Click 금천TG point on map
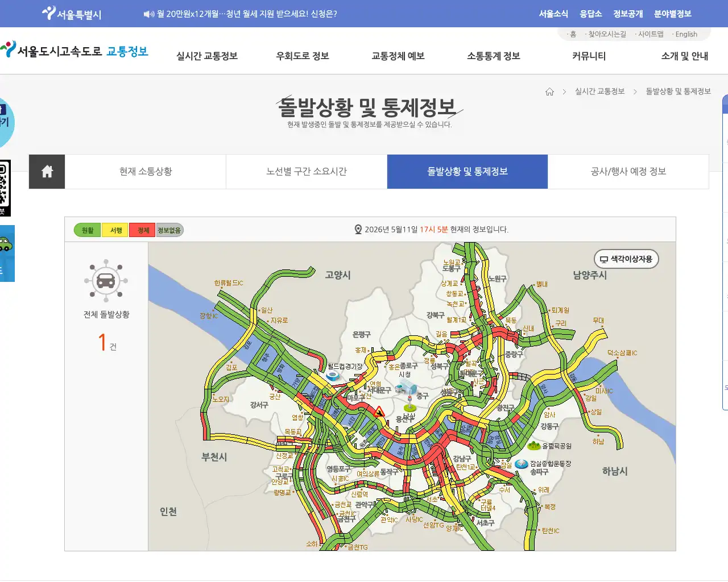The height and width of the screenshot is (582, 728). coord(357,547)
